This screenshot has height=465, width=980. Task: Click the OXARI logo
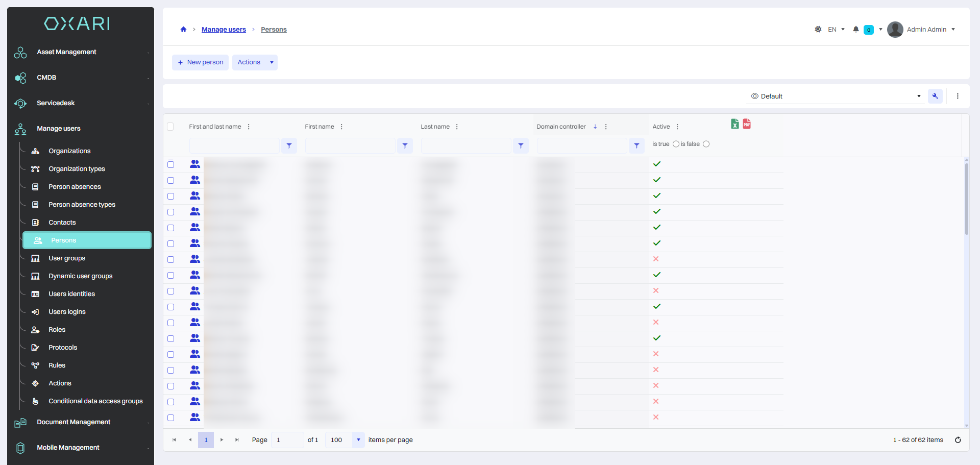click(77, 23)
